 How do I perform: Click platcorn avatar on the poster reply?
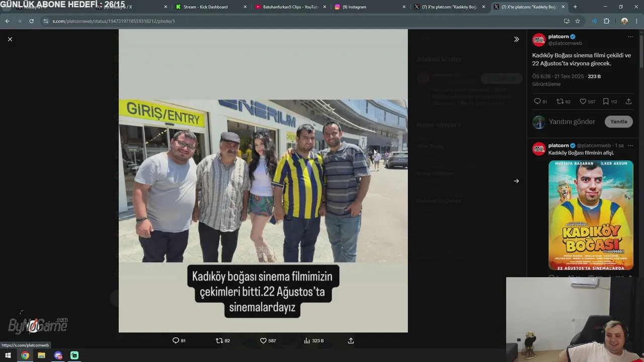pyautogui.click(x=539, y=149)
